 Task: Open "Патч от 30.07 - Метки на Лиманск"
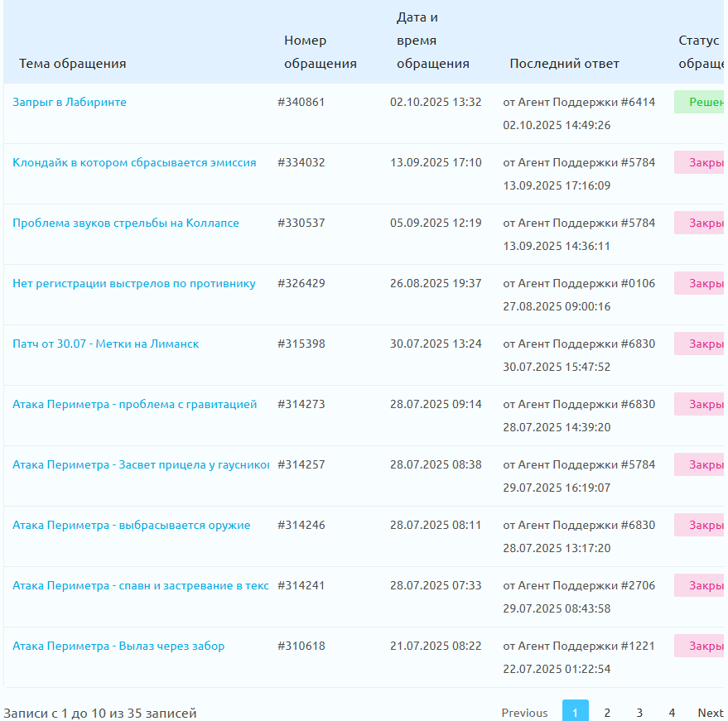click(x=106, y=344)
